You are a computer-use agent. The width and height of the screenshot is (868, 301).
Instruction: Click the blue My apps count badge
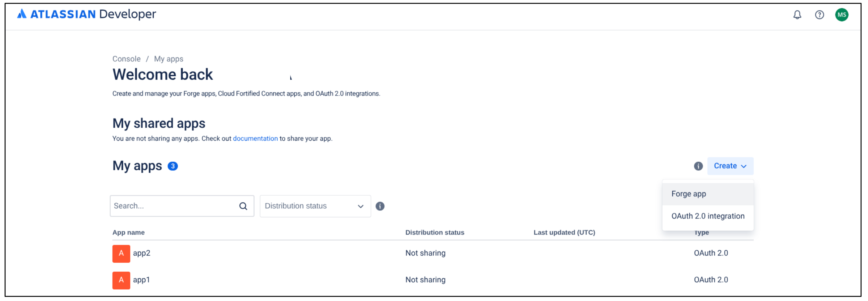[173, 166]
